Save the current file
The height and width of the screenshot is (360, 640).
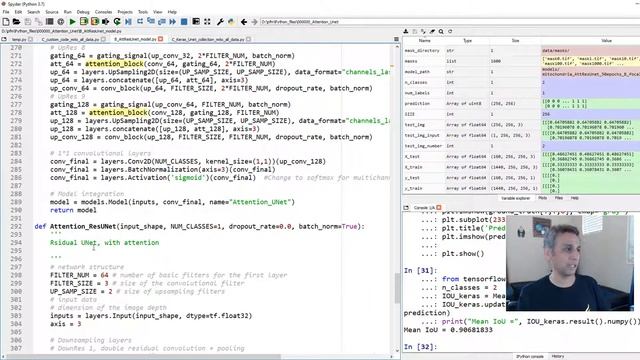click(28, 22)
